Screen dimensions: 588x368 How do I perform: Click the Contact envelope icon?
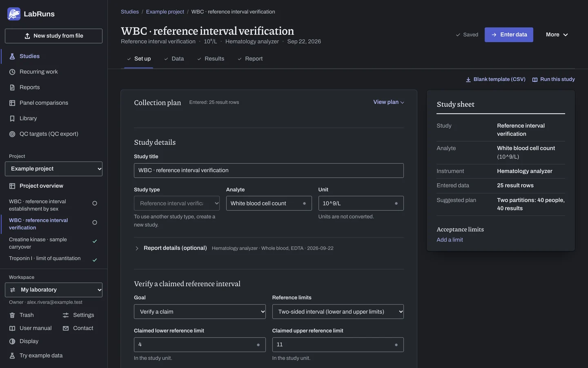click(x=66, y=328)
